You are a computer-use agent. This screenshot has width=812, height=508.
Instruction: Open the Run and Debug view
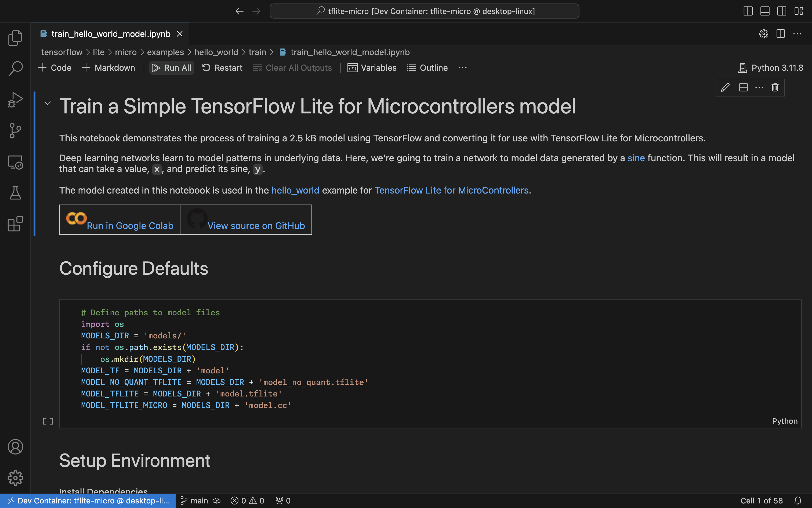[15, 100]
